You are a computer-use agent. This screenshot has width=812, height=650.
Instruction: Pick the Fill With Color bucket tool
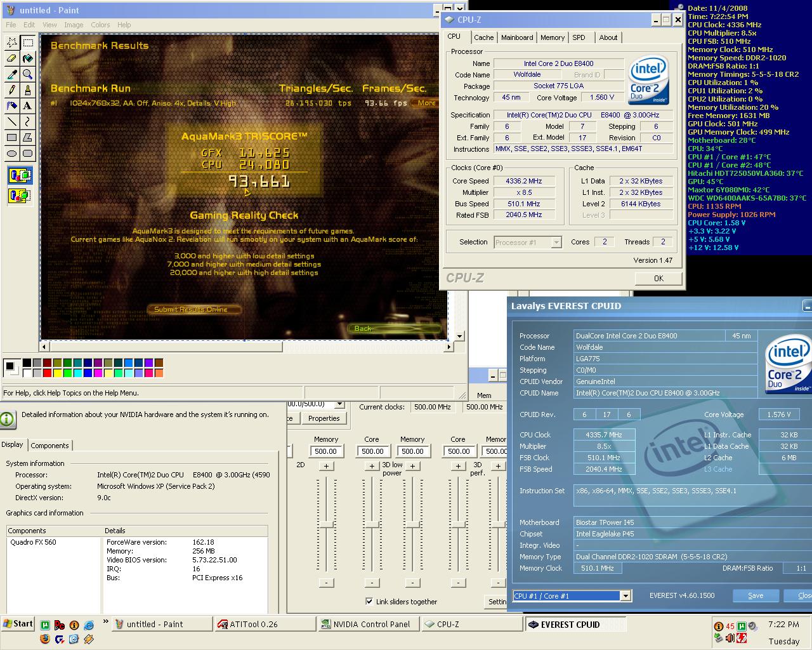click(28, 58)
